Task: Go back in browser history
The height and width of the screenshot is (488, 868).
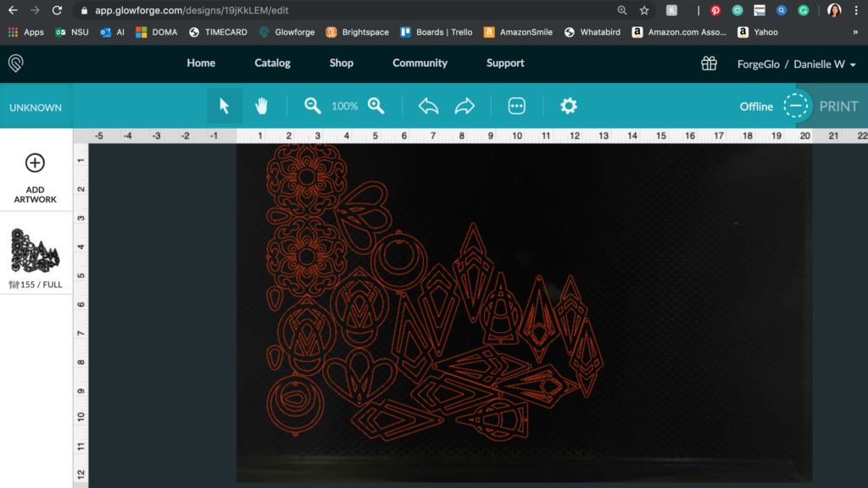Action: (13, 10)
